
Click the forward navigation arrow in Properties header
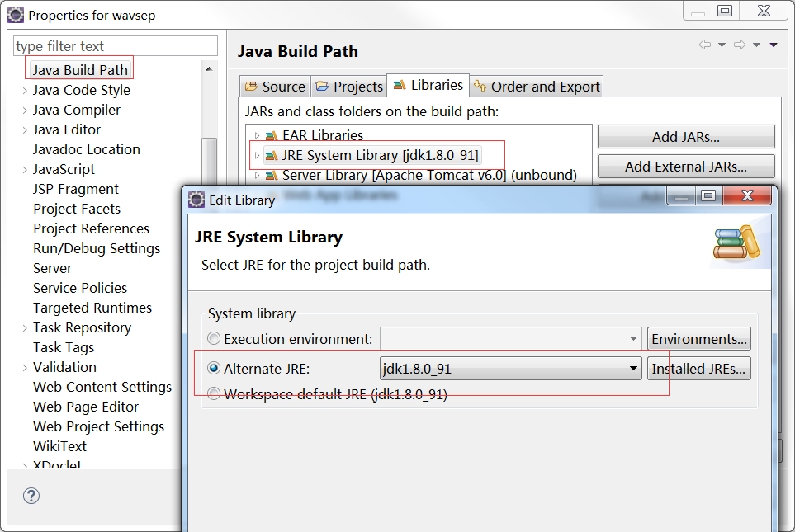pos(740,45)
